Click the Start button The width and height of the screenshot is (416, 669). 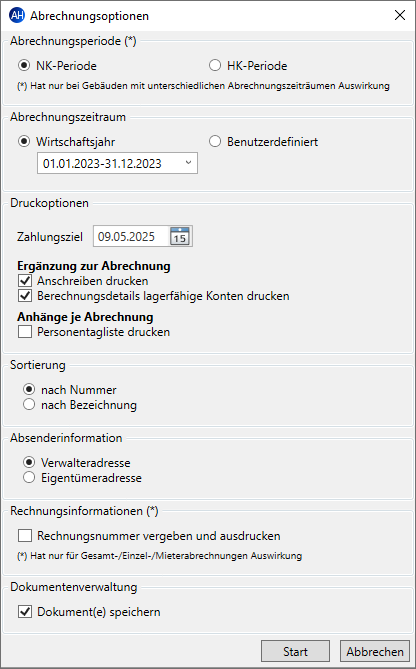point(295,652)
